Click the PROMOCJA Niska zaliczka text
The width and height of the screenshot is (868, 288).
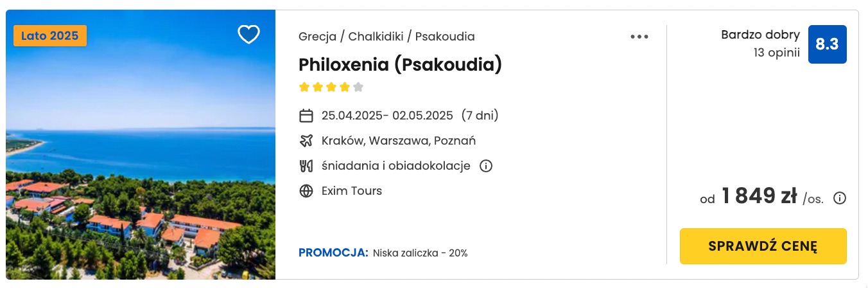pyautogui.click(x=383, y=253)
